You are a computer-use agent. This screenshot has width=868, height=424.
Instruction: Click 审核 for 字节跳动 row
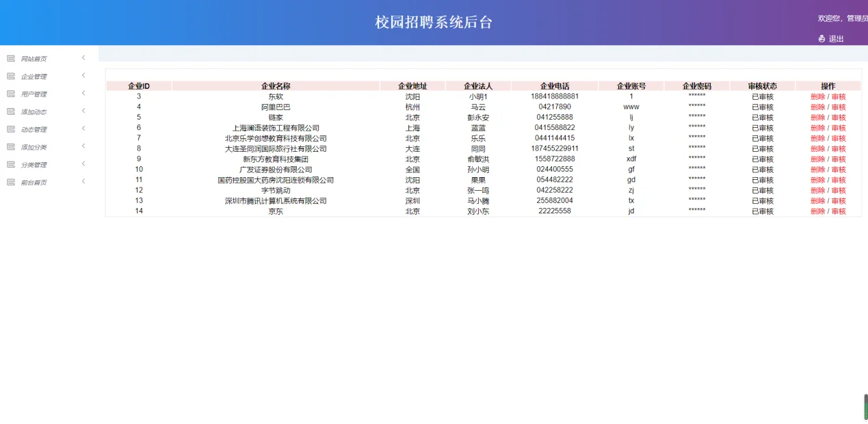click(x=839, y=190)
